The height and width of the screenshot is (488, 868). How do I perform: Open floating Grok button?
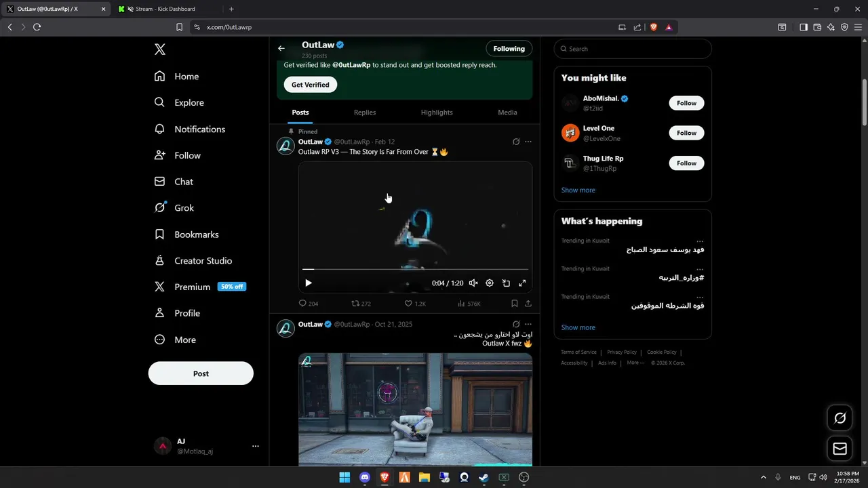click(840, 418)
